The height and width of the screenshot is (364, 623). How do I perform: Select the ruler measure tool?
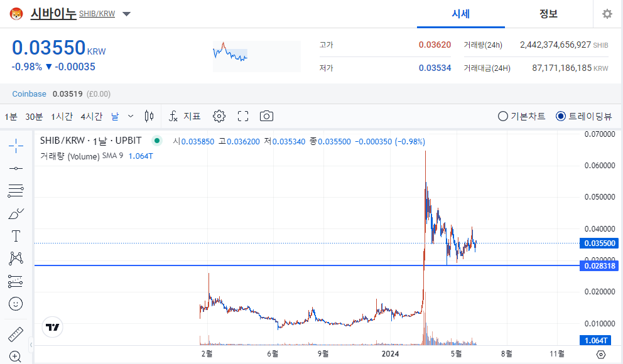point(16,335)
